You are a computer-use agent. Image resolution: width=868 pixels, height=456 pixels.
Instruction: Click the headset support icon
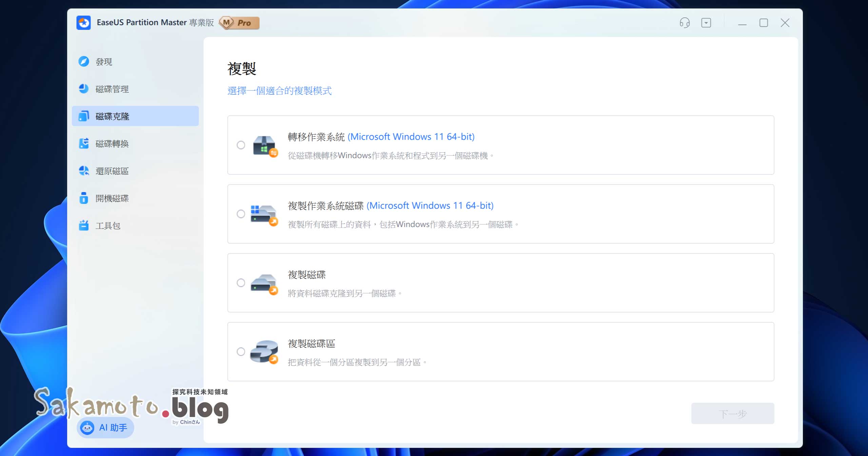pos(684,23)
